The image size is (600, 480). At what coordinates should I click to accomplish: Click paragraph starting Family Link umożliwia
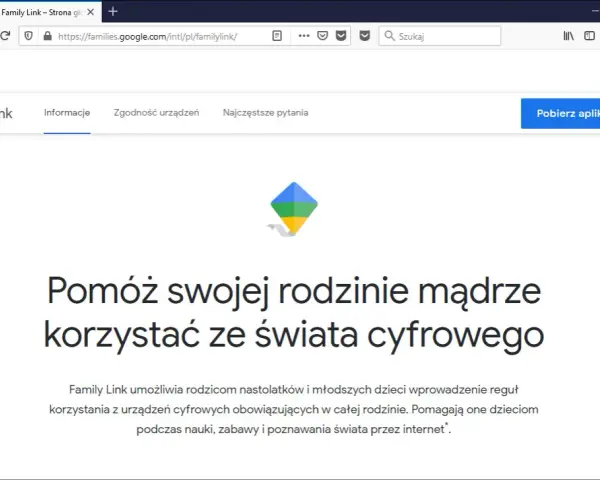pos(294,410)
